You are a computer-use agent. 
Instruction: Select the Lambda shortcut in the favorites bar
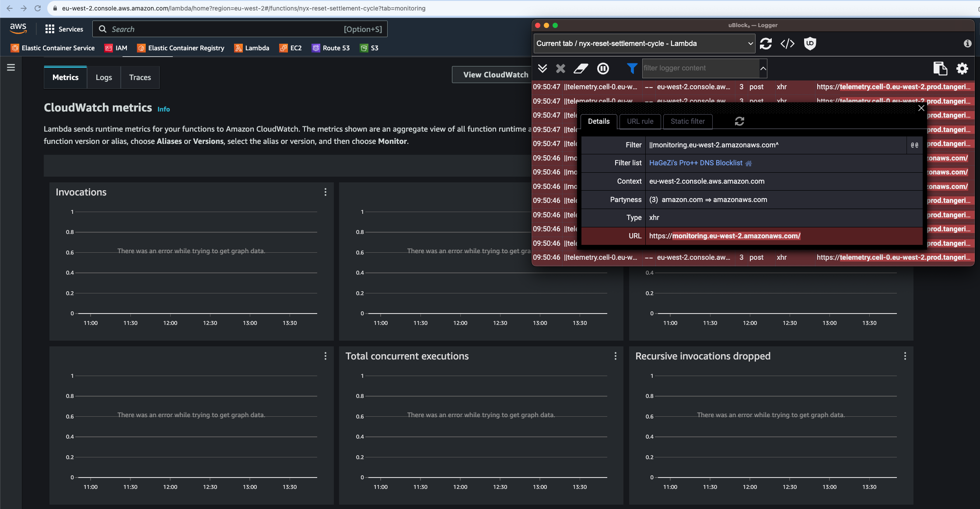point(252,48)
